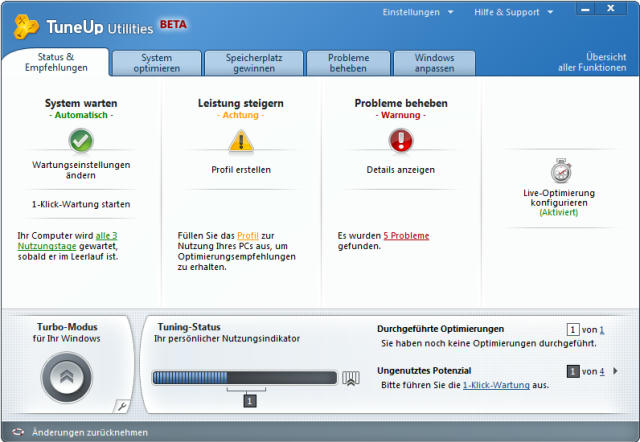Click the icon at end of tuning progress bar

pos(351,378)
